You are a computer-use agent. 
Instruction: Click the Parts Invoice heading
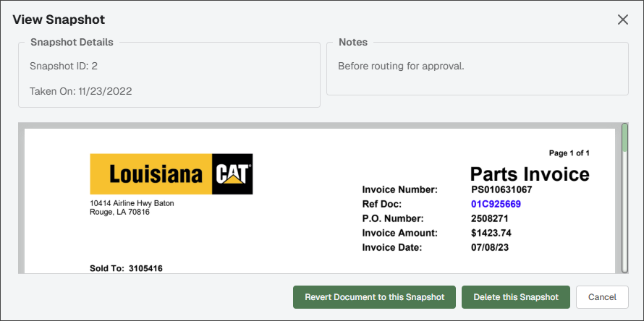[x=530, y=174]
